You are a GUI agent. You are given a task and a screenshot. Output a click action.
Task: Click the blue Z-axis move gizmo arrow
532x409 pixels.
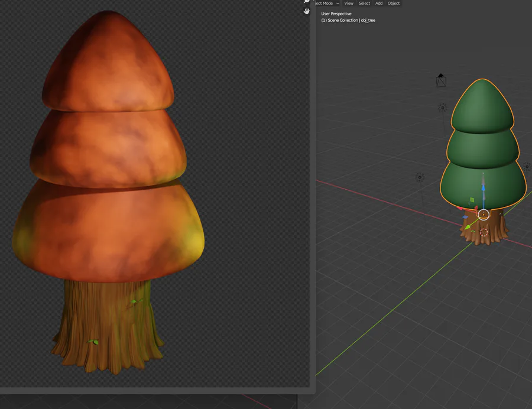(483, 187)
